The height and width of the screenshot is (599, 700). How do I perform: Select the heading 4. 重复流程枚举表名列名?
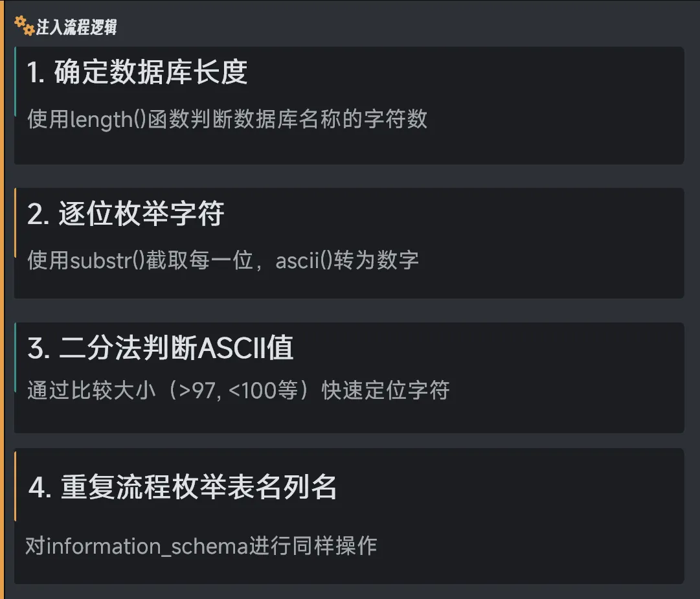pos(183,487)
